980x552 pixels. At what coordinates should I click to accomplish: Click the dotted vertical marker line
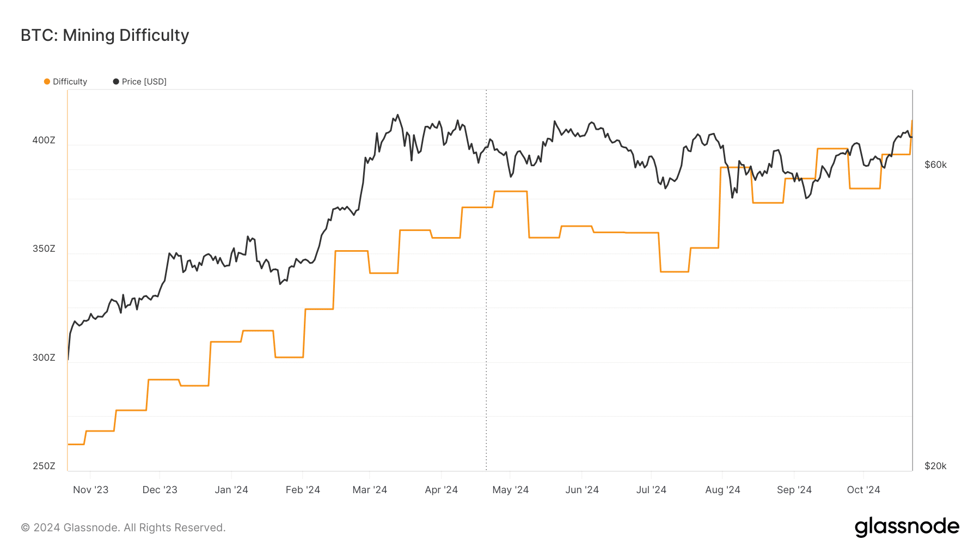(486, 327)
